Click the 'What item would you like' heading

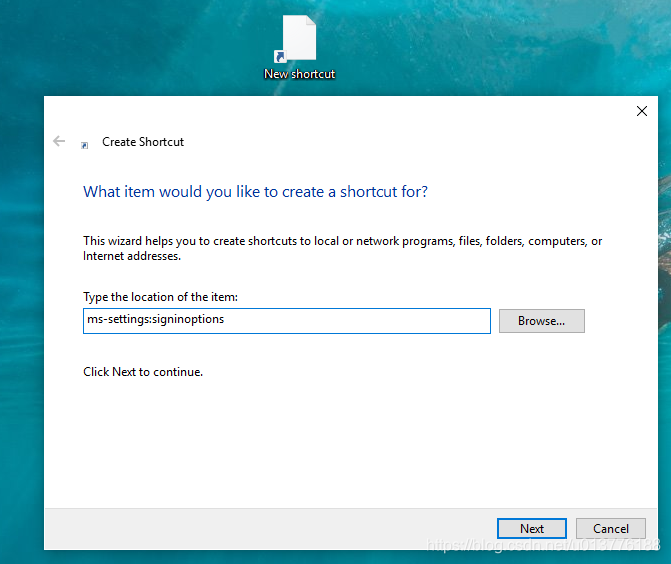tap(255, 192)
